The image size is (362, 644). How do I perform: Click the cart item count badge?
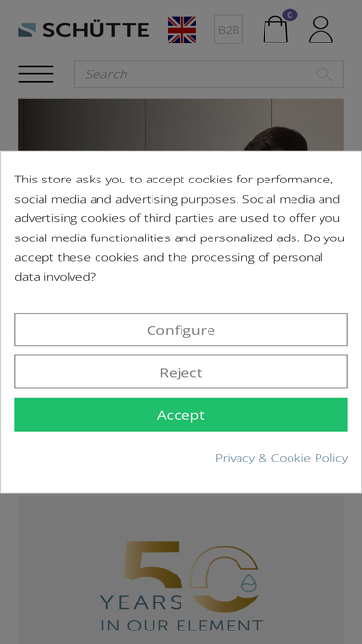coord(290,15)
